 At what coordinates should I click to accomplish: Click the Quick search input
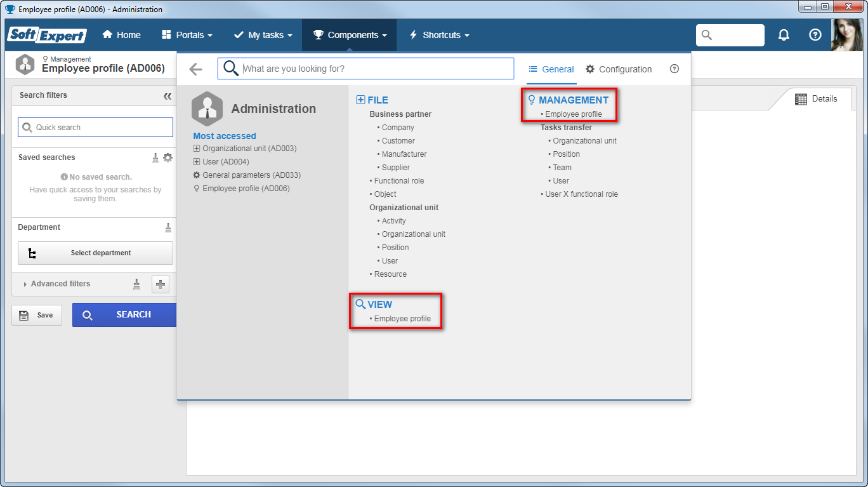tap(95, 127)
